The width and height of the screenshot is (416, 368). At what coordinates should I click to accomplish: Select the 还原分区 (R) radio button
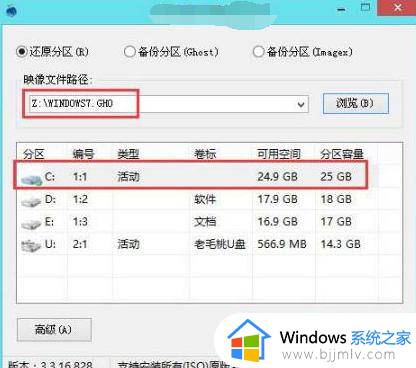coord(22,52)
